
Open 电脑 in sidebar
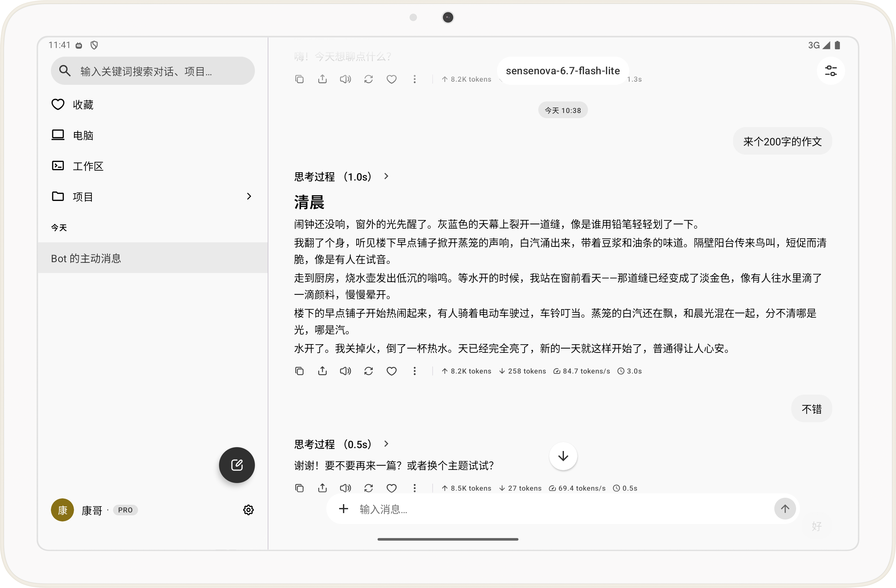[152, 135]
